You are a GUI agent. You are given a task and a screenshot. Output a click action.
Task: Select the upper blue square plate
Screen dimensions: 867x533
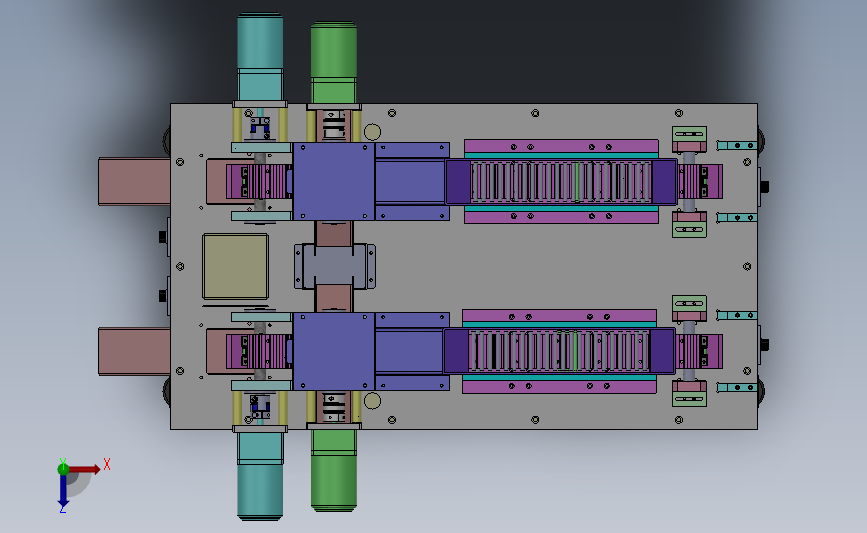tap(333, 181)
